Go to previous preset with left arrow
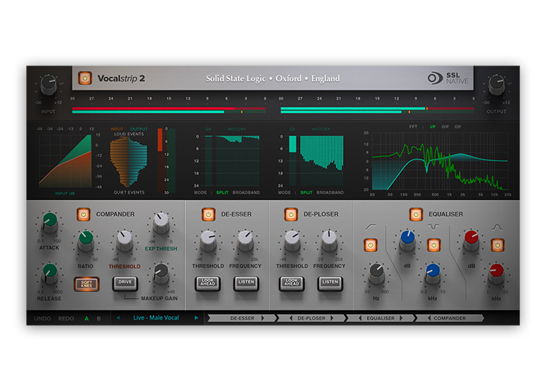This screenshot has height=392, width=547. (x=118, y=318)
